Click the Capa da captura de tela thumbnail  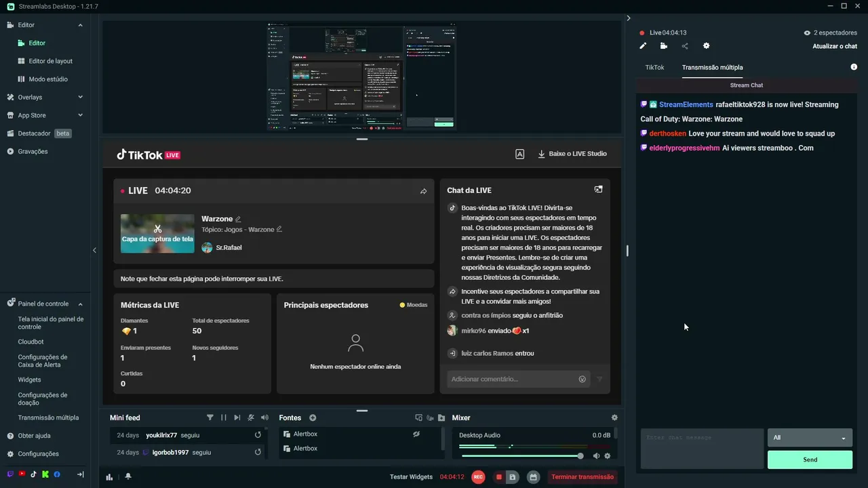157,234
